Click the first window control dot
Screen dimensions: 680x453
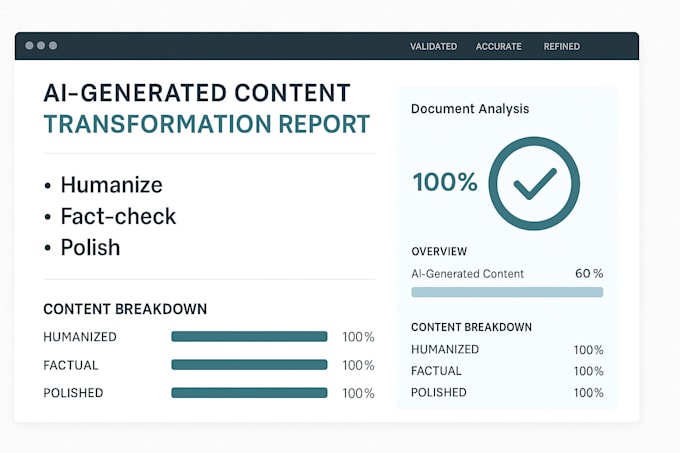click(x=29, y=46)
